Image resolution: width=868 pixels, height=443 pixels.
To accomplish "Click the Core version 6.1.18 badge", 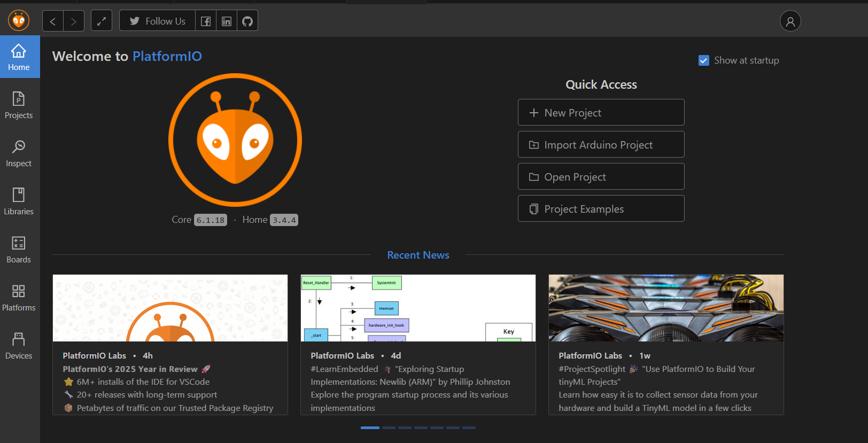I will coord(211,220).
